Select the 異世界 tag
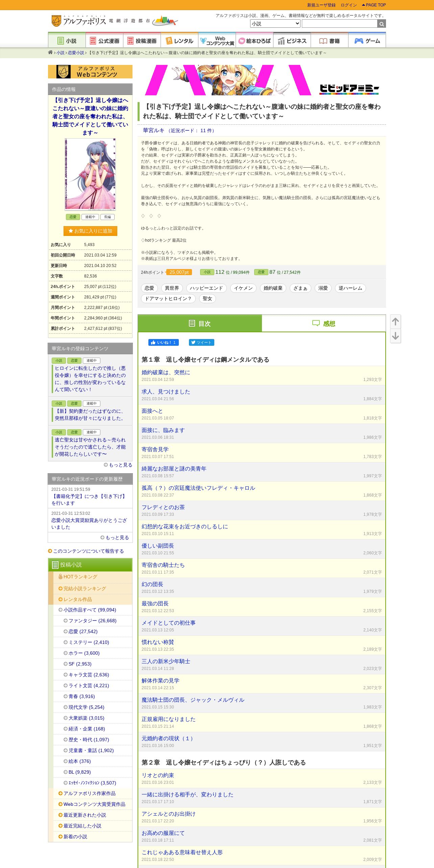The width and height of the screenshot is (434, 868). click(x=172, y=288)
